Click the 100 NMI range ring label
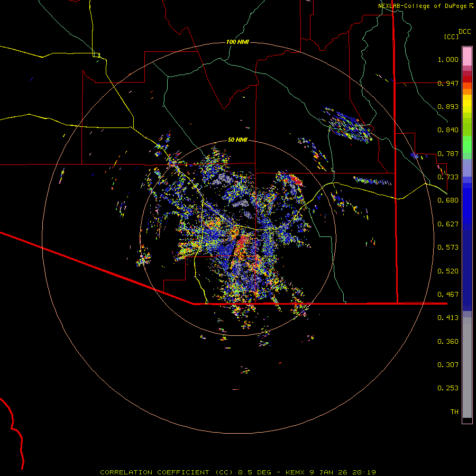The width and height of the screenshot is (476, 476). click(237, 42)
